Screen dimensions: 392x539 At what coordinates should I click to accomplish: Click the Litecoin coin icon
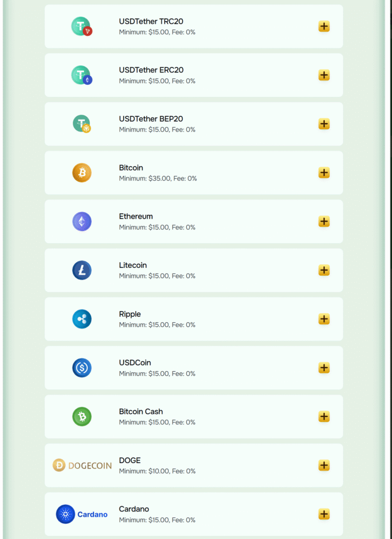(x=82, y=270)
